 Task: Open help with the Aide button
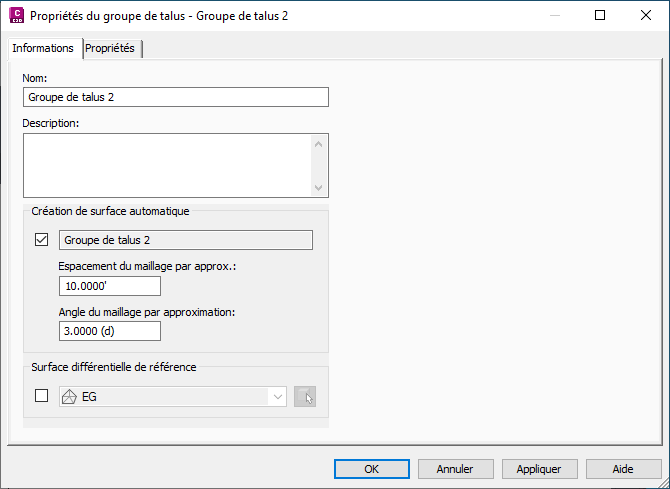tap(623, 468)
